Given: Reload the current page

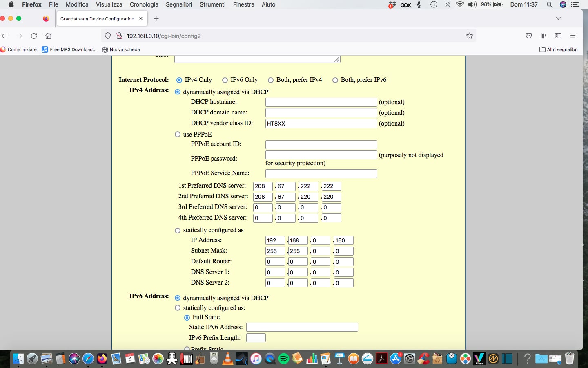Looking at the screenshot, I should click(34, 36).
